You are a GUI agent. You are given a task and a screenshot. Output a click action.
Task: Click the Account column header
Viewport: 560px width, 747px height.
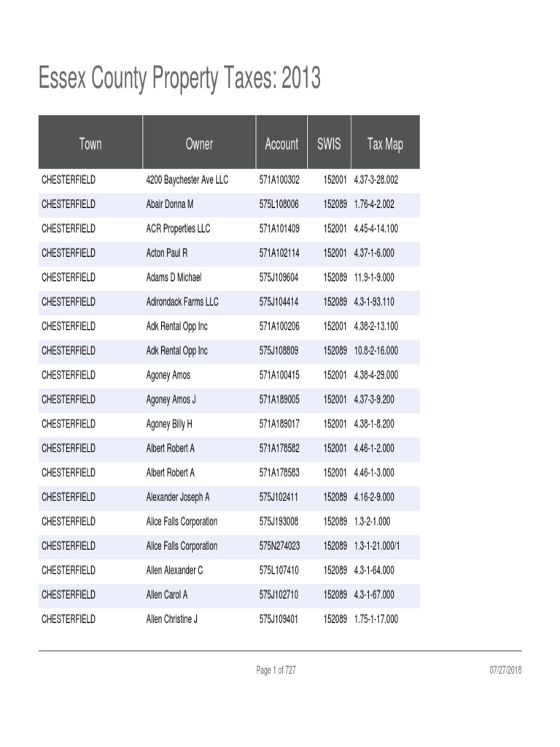tap(281, 144)
